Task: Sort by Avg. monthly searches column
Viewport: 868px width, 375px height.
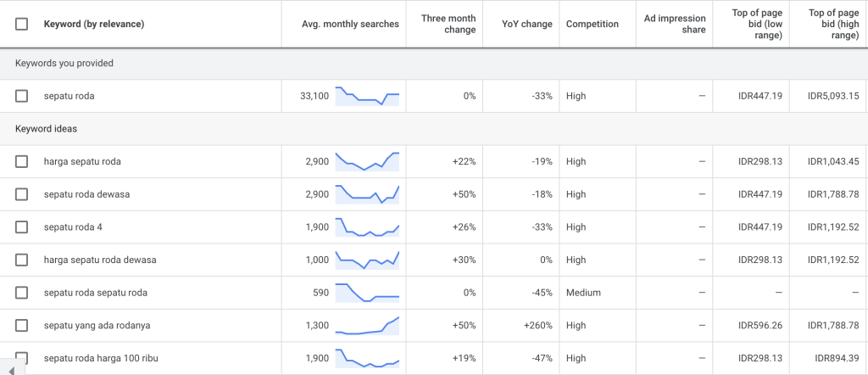Action: point(350,24)
